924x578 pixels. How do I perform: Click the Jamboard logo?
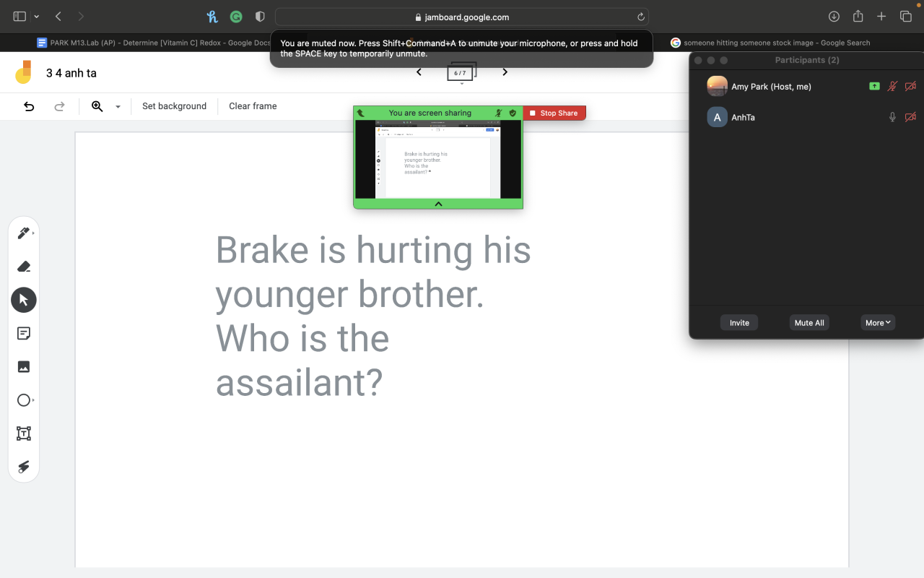(24, 72)
